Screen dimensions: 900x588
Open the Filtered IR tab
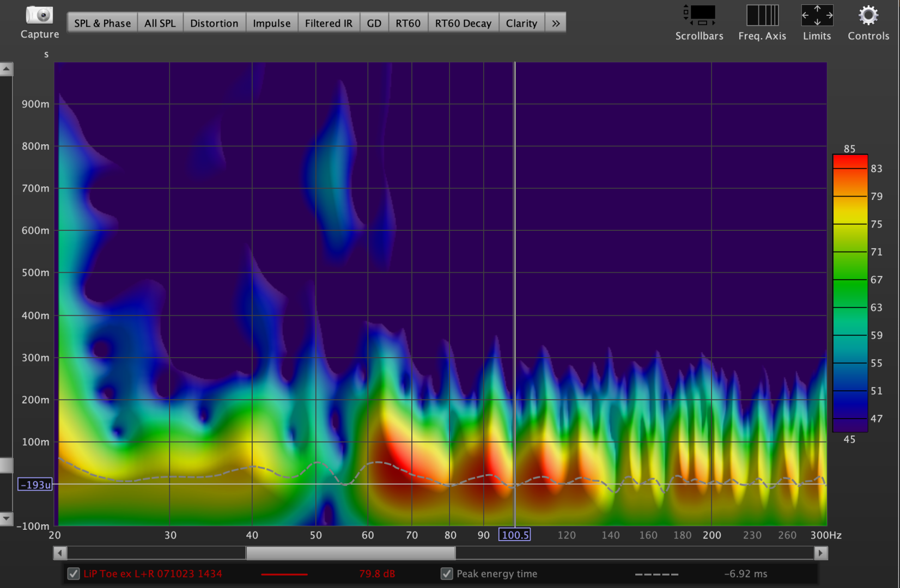tap(329, 23)
